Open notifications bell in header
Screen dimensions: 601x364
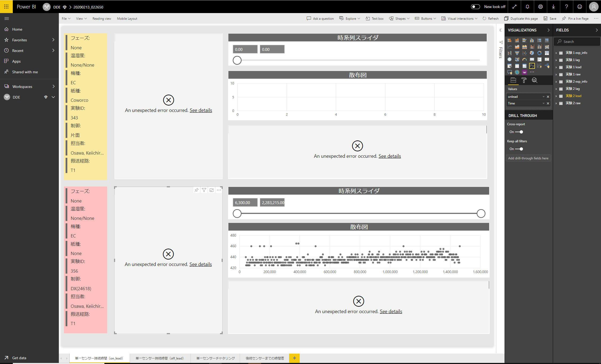point(527,7)
